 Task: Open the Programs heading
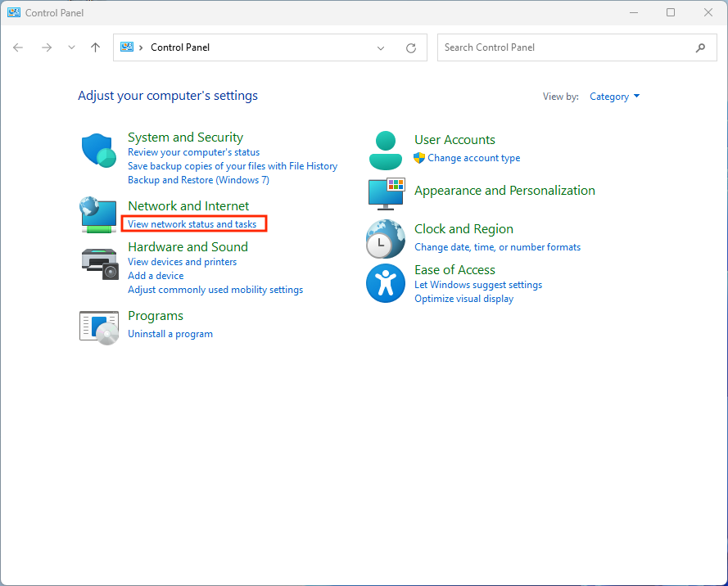156,316
